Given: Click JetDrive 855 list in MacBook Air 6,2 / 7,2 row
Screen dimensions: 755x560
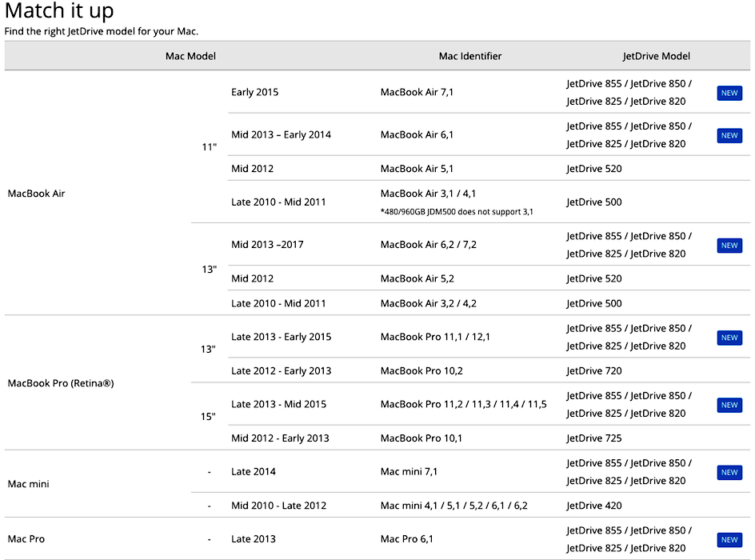Looking at the screenshot, I should coord(629,245).
